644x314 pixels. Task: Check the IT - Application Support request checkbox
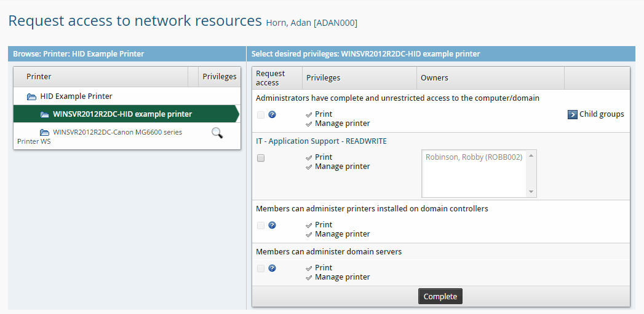[261, 158]
